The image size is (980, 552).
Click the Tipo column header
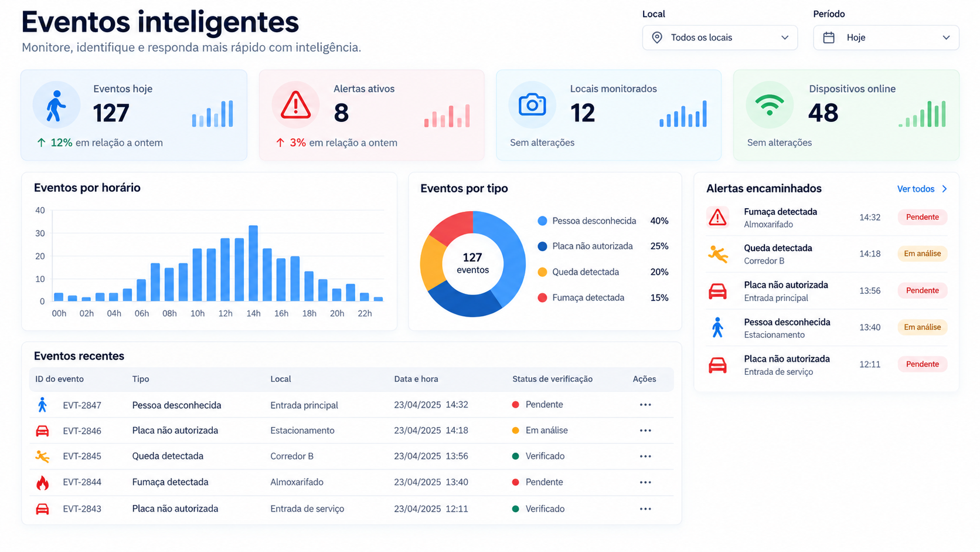pyautogui.click(x=141, y=379)
